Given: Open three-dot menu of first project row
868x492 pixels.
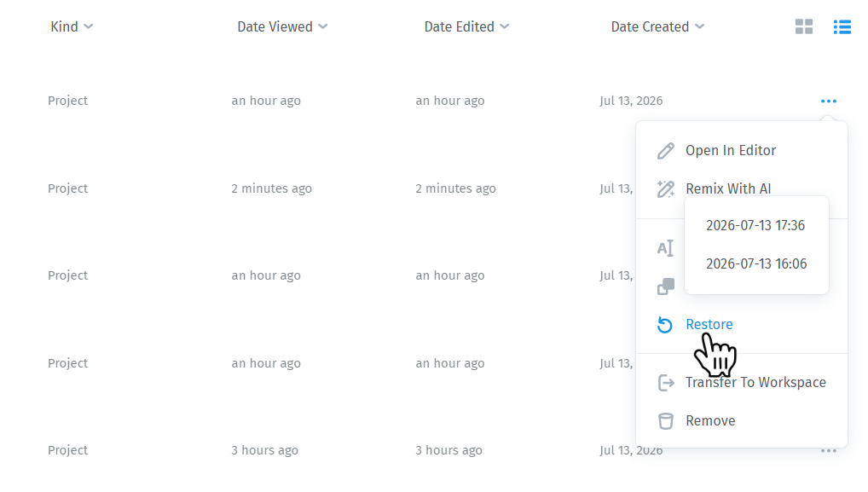Looking at the screenshot, I should 828,101.
